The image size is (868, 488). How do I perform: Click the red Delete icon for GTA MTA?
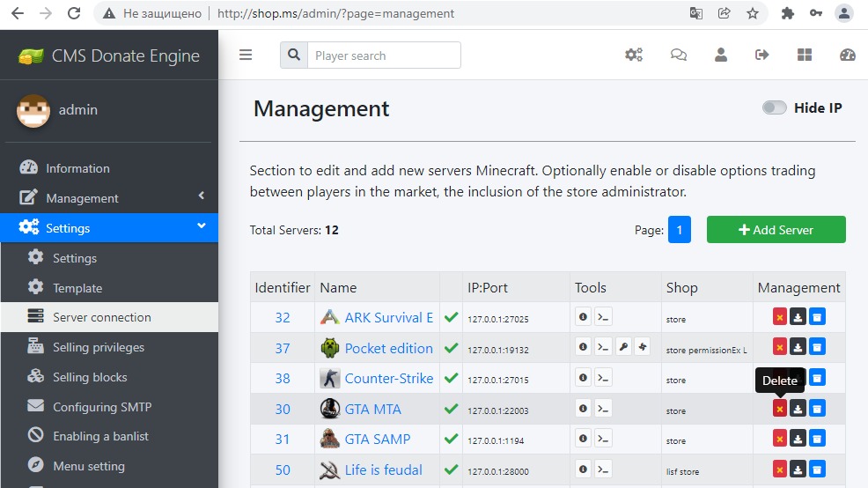(779, 408)
